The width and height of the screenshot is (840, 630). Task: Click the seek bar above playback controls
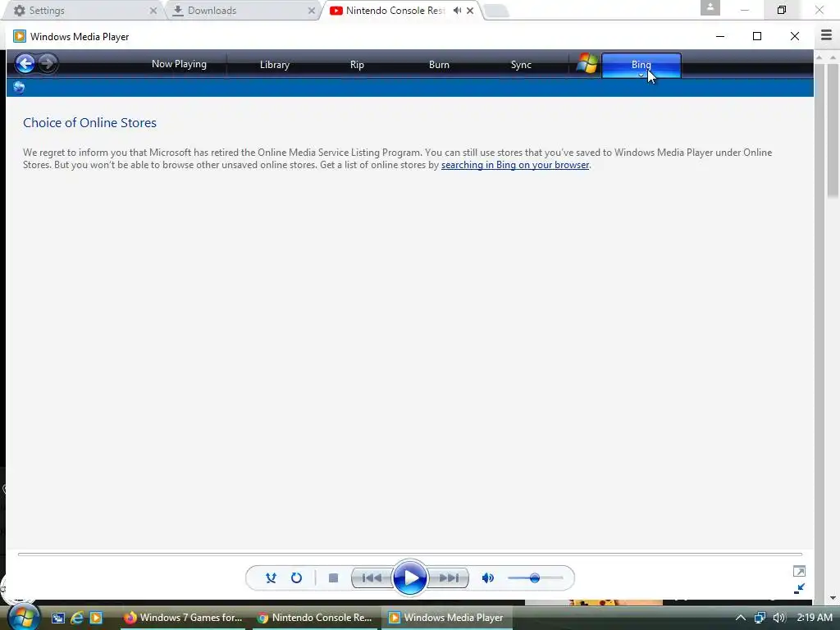tap(410, 555)
